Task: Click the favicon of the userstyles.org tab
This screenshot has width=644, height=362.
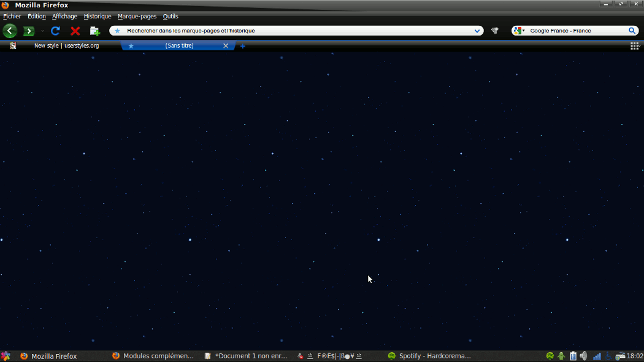Action: coord(13,45)
